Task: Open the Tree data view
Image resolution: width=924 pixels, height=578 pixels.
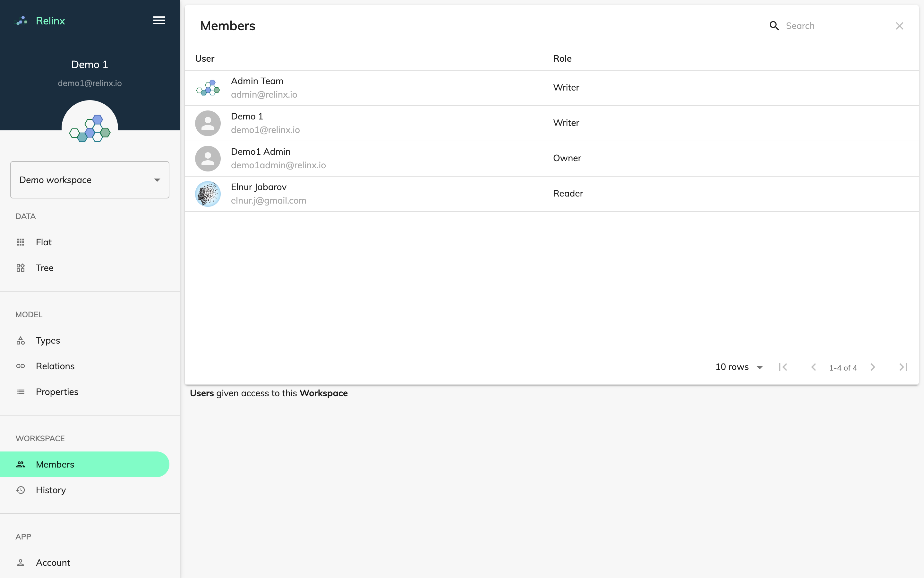Action: coord(84,267)
